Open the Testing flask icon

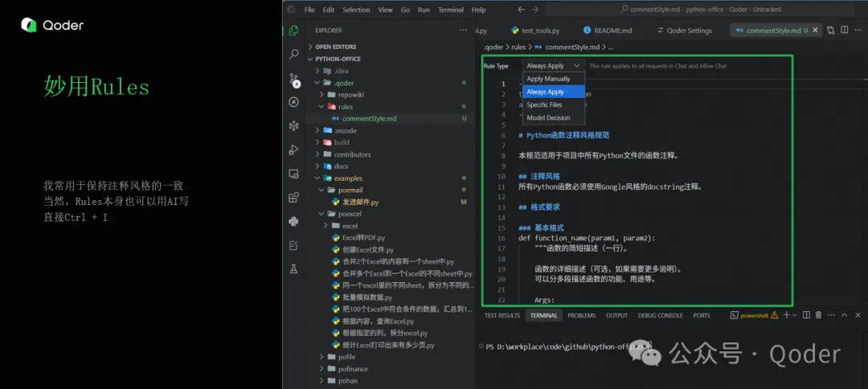point(293,269)
